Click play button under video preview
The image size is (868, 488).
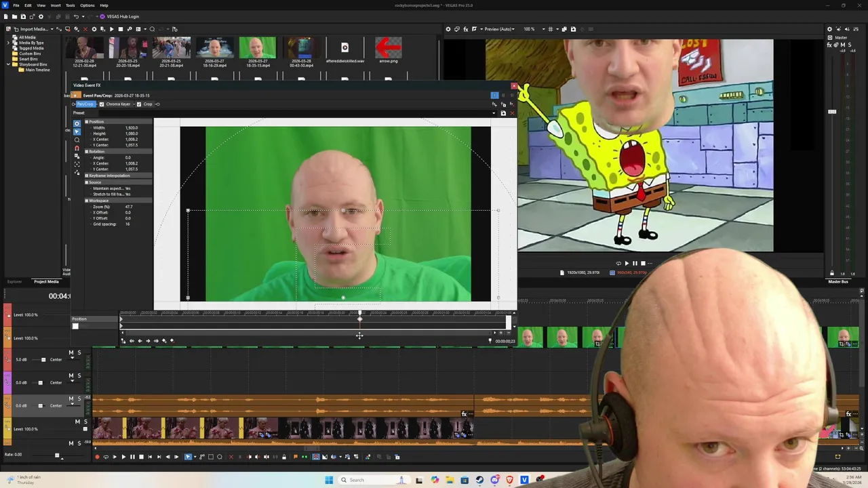click(627, 264)
